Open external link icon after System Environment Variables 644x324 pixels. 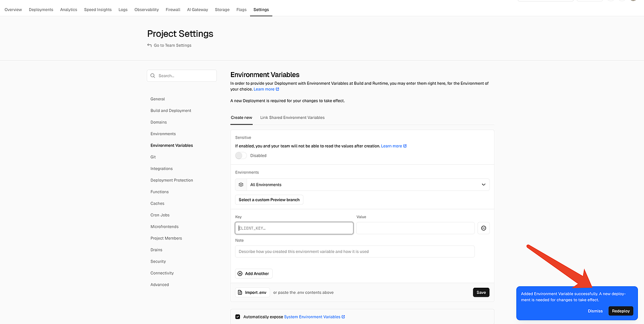[344, 317]
